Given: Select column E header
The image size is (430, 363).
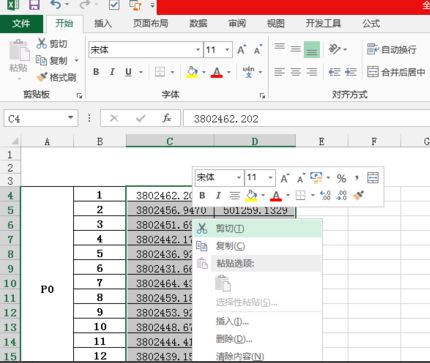Looking at the screenshot, I should click(322, 141).
